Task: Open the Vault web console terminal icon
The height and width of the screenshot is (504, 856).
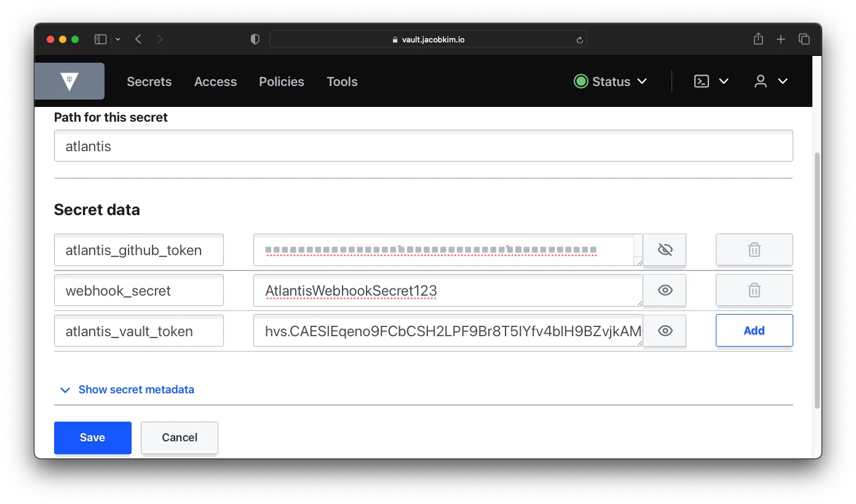Action: [701, 81]
